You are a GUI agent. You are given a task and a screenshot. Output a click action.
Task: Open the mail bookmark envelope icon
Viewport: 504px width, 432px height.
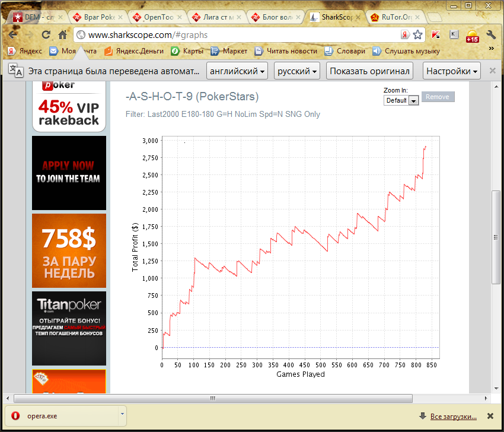[x=53, y=51]
